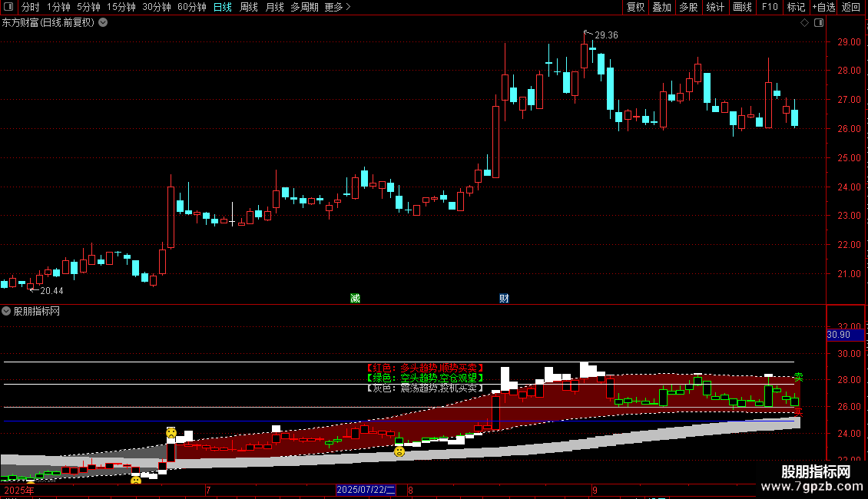868x499 pixels.
Task: Select the 30分钟 period
Action: pos(157,7)
